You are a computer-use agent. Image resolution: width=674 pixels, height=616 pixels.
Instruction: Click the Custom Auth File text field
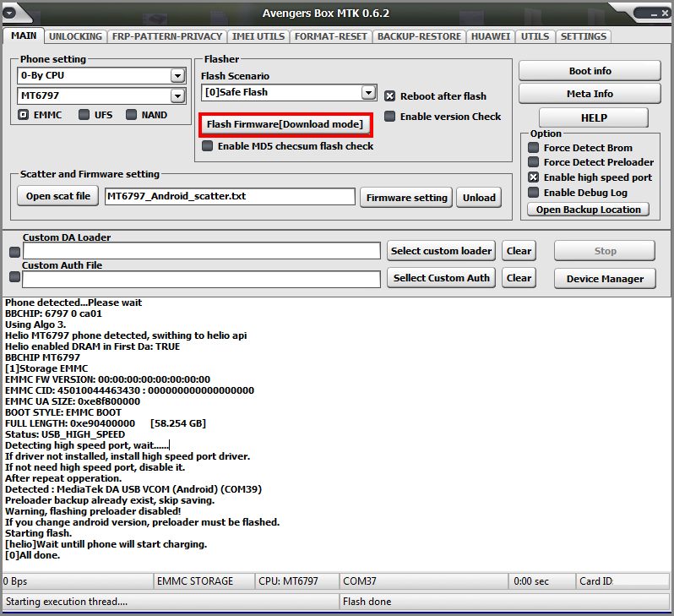tap(202, 279)
